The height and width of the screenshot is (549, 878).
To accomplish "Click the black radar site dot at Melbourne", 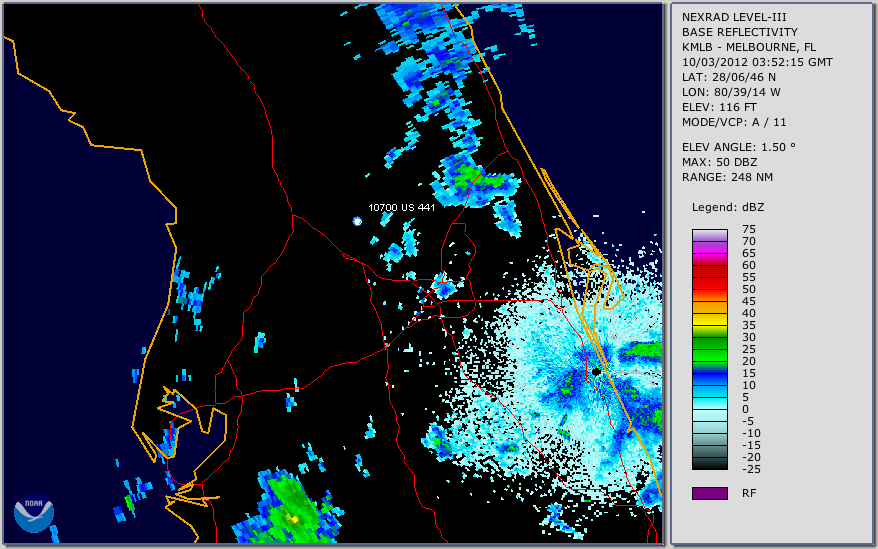I will click(x=596, y=371).
